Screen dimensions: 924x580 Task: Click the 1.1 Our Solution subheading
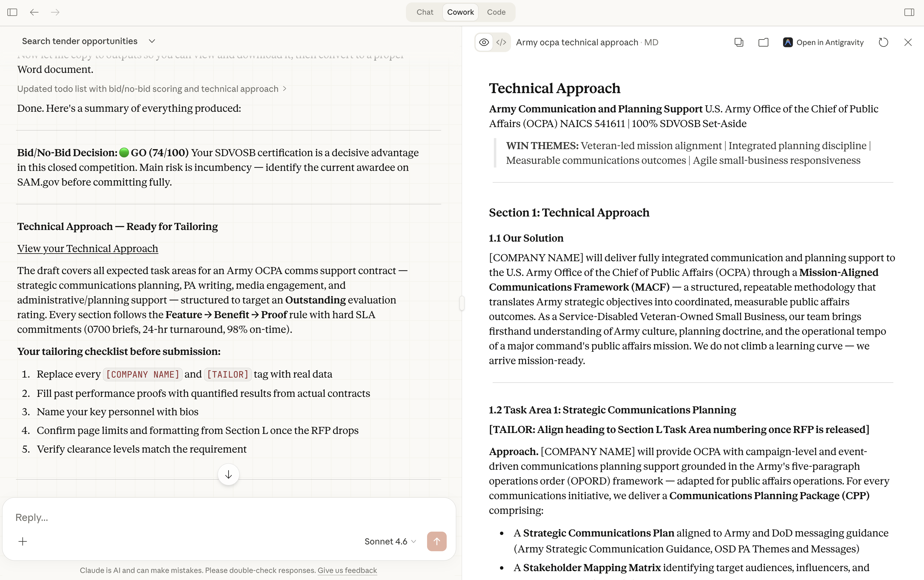point(526,238)
